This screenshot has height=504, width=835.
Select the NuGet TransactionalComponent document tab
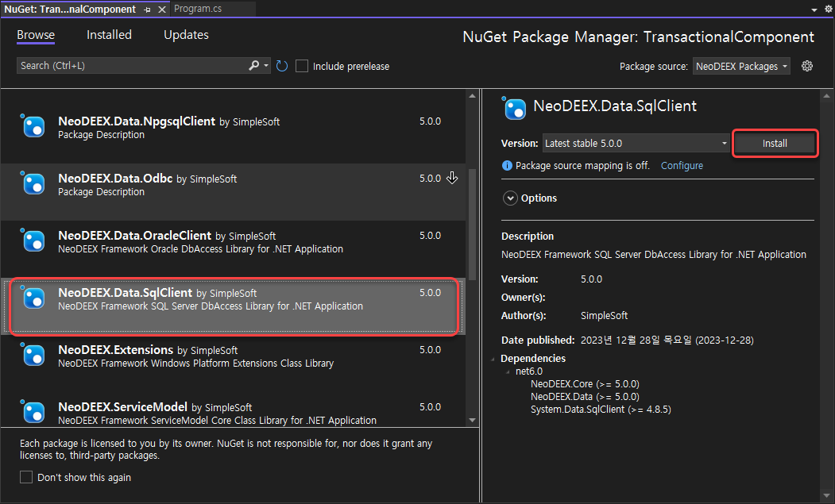click(x=70, y=9)
